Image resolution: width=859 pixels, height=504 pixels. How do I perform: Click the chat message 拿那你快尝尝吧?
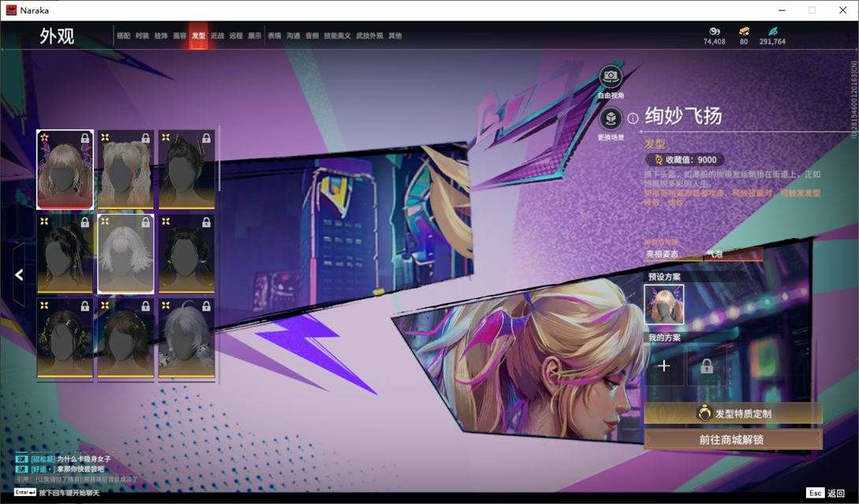click(80, 469)
